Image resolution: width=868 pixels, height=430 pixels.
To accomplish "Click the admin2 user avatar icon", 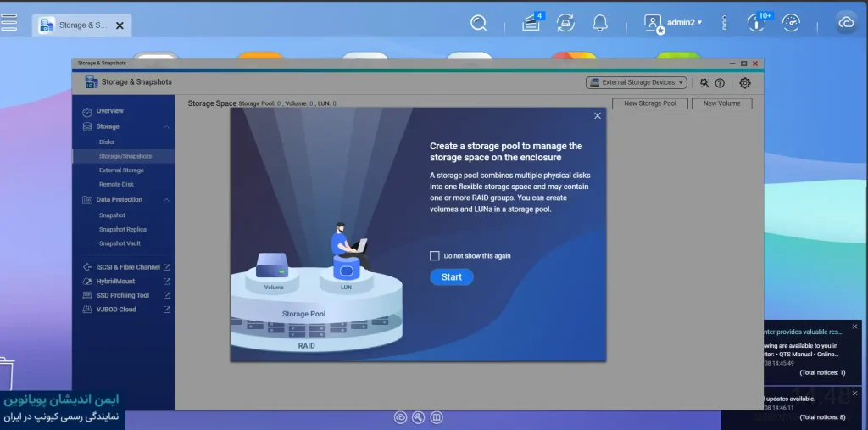I will (x=654, y=23).
